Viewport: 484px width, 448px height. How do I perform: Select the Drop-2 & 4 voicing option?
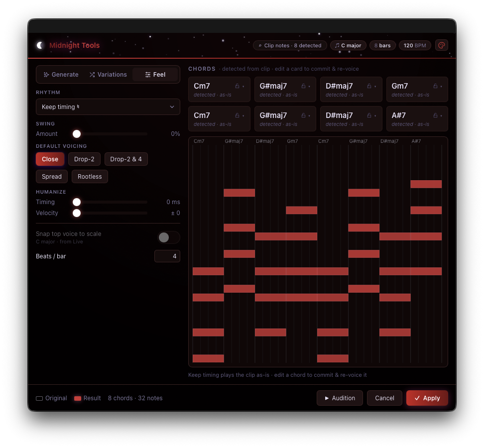point(126,159)
